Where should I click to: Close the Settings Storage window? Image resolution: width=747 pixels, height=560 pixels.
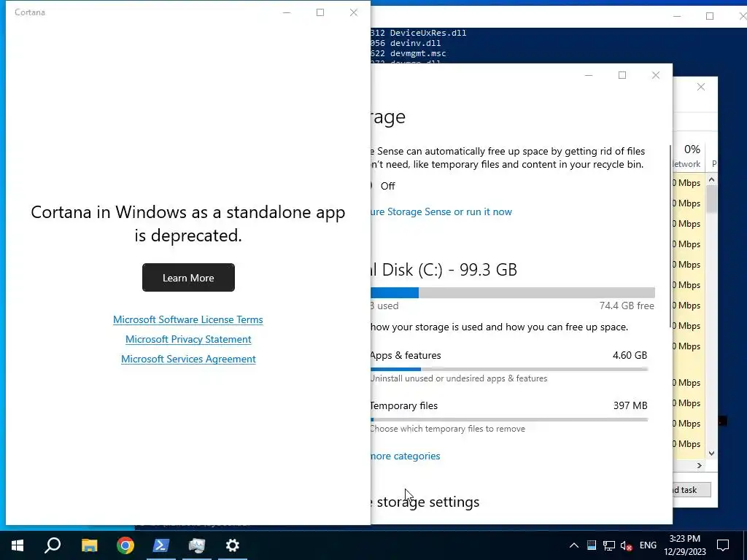656,75
